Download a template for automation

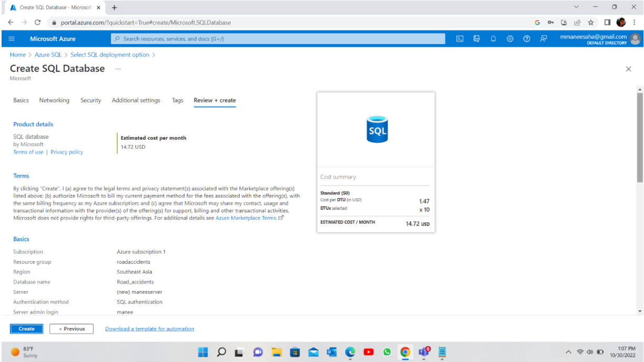(x=150, y=329)
